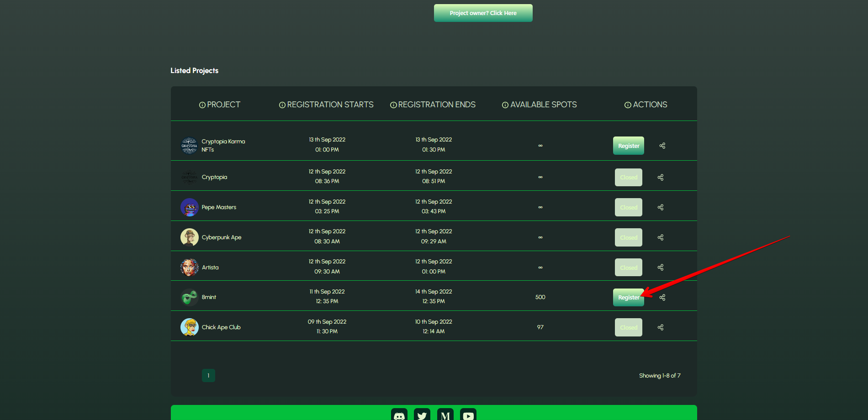Open the Medium link in footer
Image resolution: width=868 pixels, height=420 pixels.
[445, 415]
